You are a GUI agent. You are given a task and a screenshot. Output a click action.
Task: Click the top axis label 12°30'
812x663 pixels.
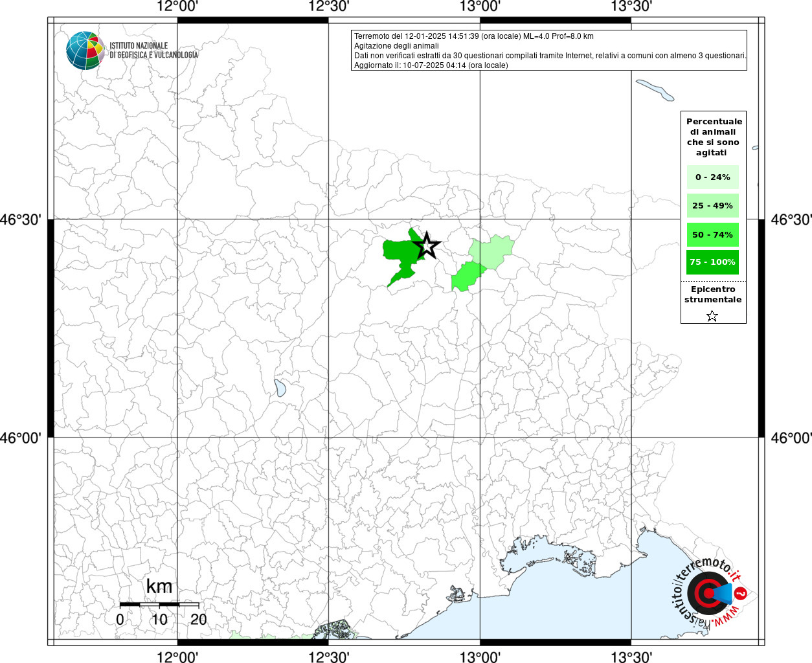(x=328, y=6)
